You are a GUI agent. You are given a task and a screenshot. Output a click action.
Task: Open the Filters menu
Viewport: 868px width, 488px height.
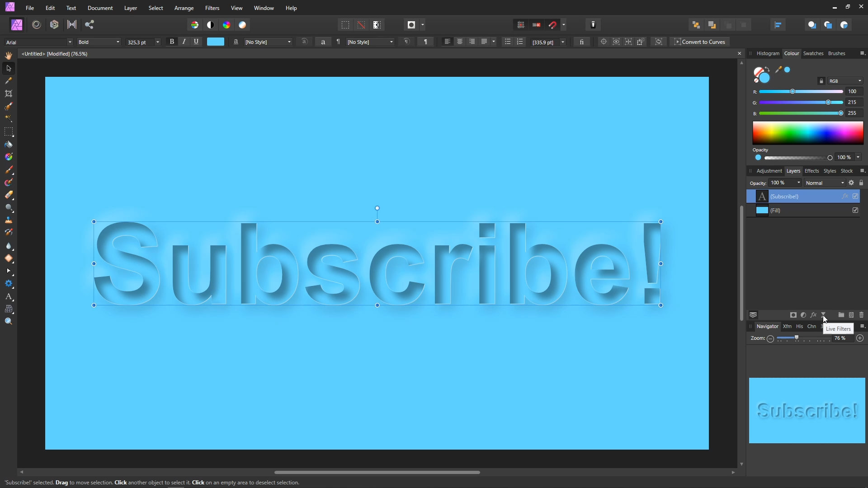[x=212, y=8]
